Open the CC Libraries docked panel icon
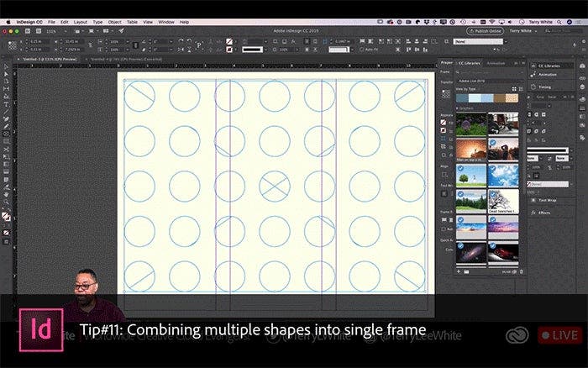 [550, 62]
